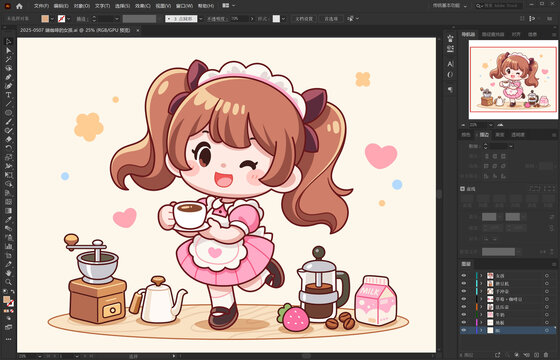Select the Type tool in toolbar
The height and width of the screenshot is (360, 560).
[8, 95]
